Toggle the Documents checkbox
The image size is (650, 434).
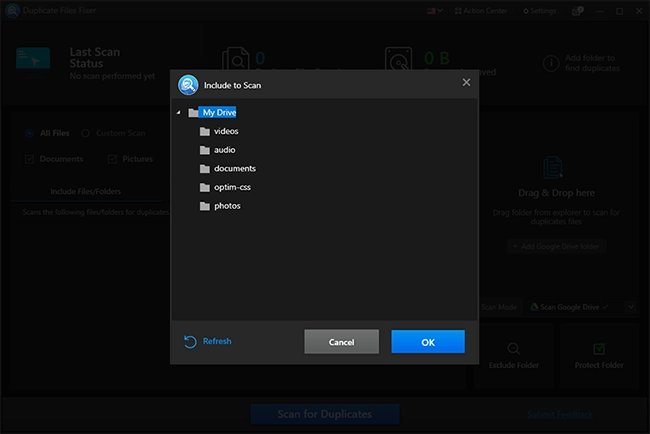pyautogui.click(x=29, y=160)
